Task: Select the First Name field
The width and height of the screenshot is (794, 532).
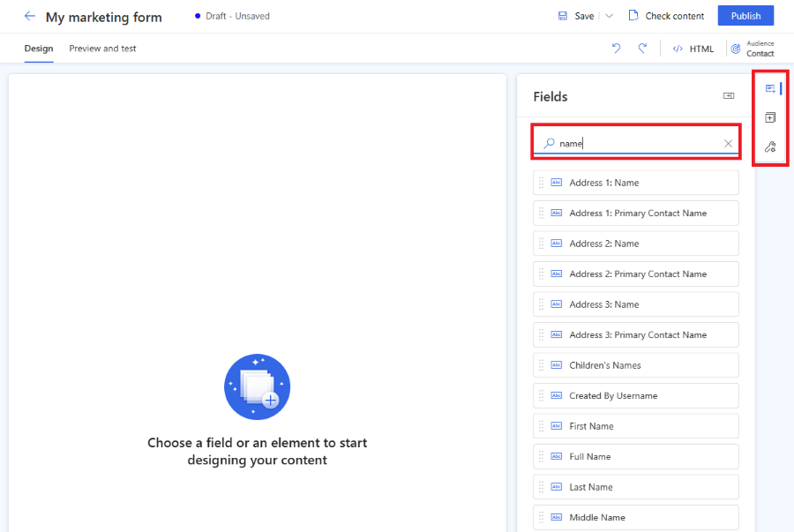Action: (635, 426)
